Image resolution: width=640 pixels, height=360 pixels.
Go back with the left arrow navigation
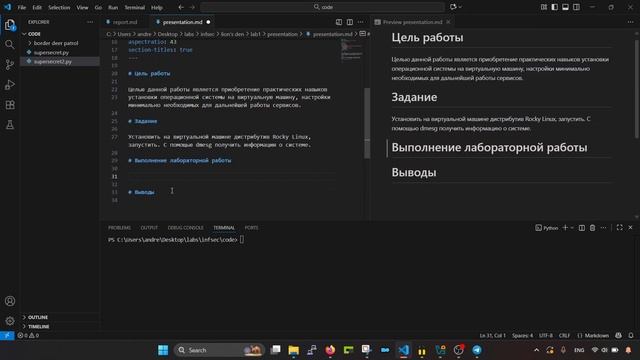tap(181, 7)
